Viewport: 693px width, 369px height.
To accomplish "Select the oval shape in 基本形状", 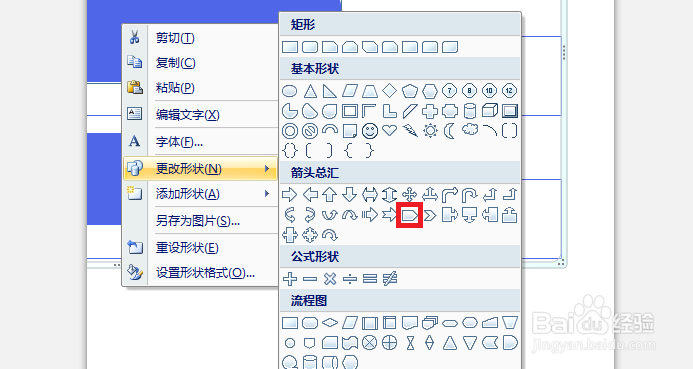I will (290, 91).
